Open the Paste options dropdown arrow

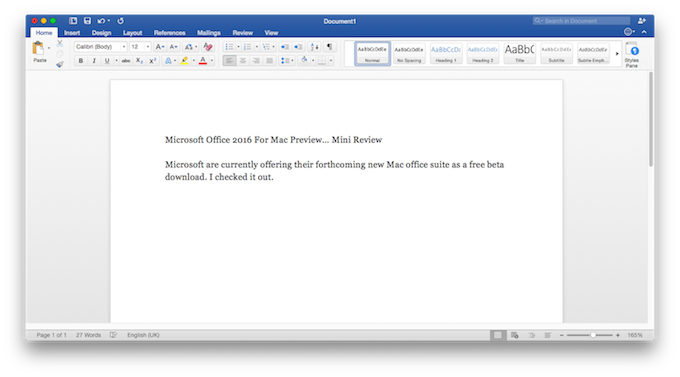point(49,48)
